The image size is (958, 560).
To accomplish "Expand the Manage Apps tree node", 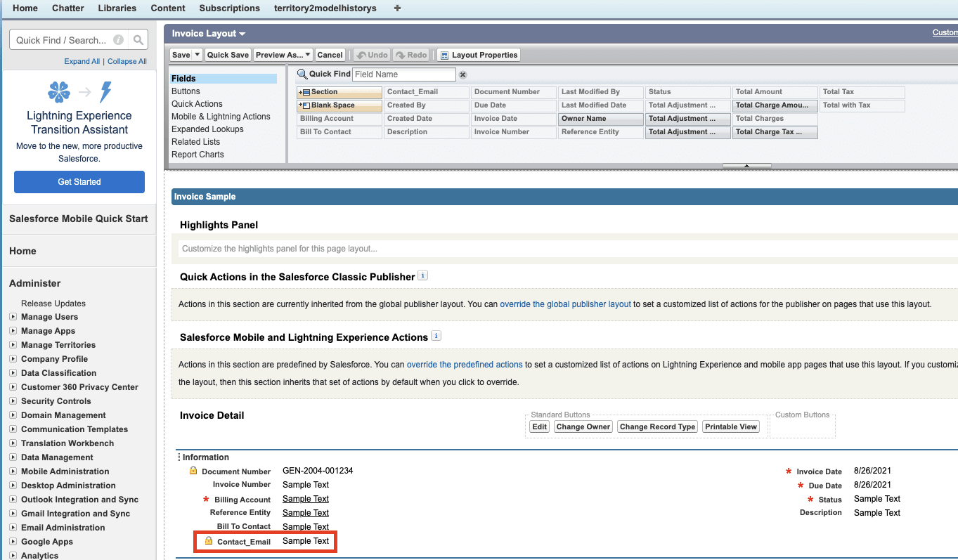I will tap(13, 331).
